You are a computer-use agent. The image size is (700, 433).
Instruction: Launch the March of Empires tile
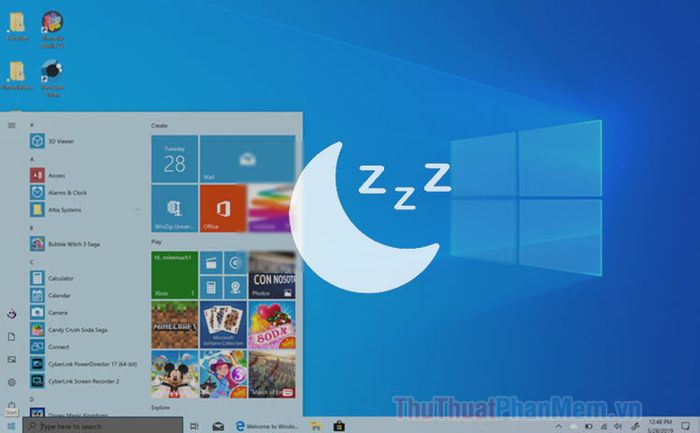coord(272,374)
